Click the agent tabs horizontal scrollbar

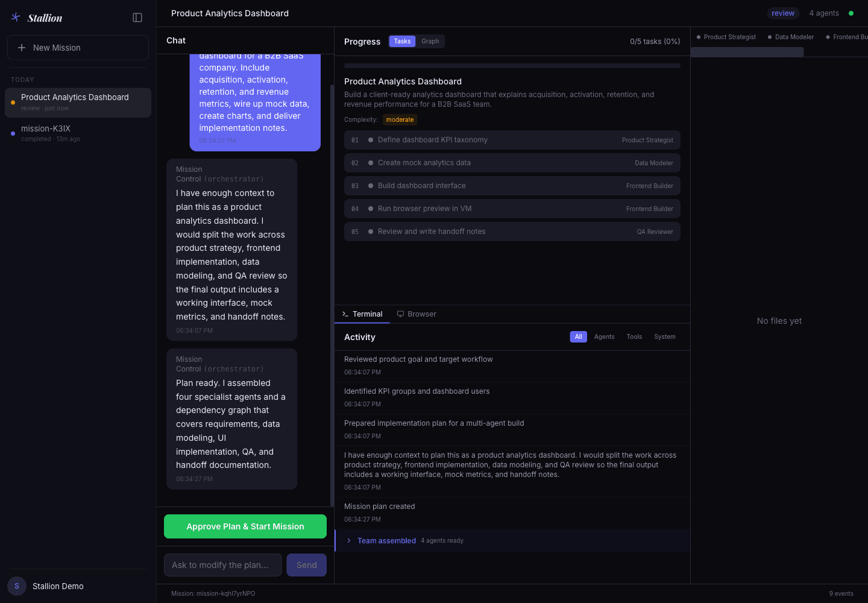tap(747, 52)
